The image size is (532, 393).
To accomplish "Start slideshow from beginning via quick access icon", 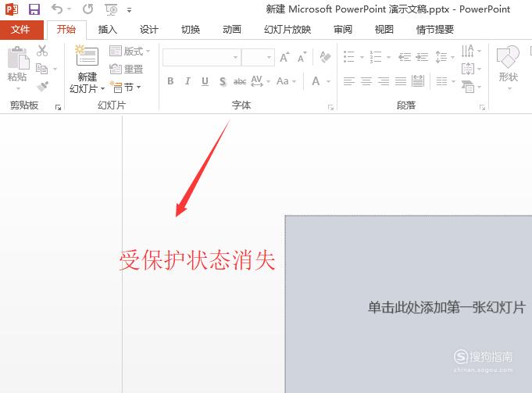I will 111,9.
